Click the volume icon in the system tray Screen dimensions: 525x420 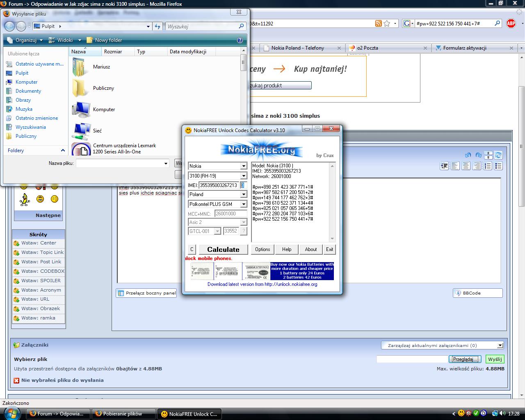(503, 413)
